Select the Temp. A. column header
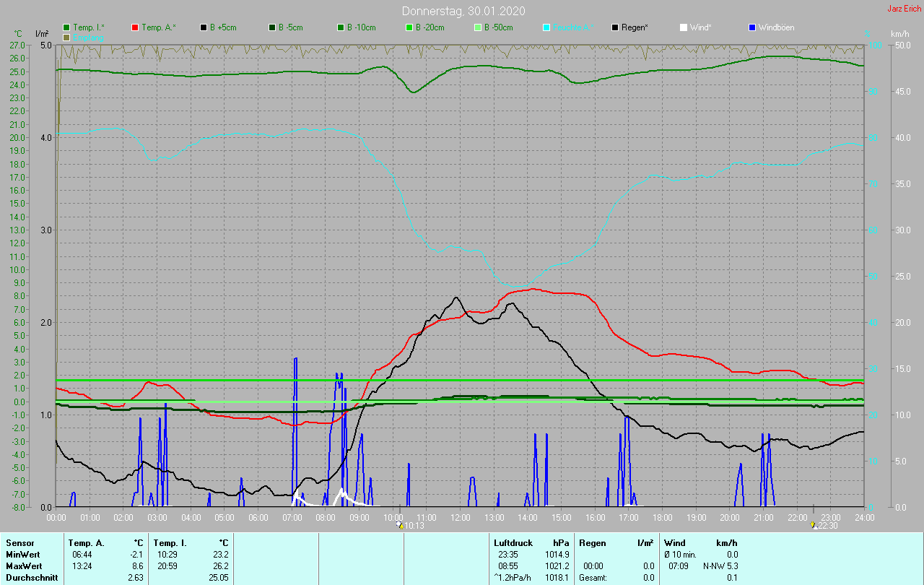The width and height of the screenshot is (924, 585). pos(86,542)
